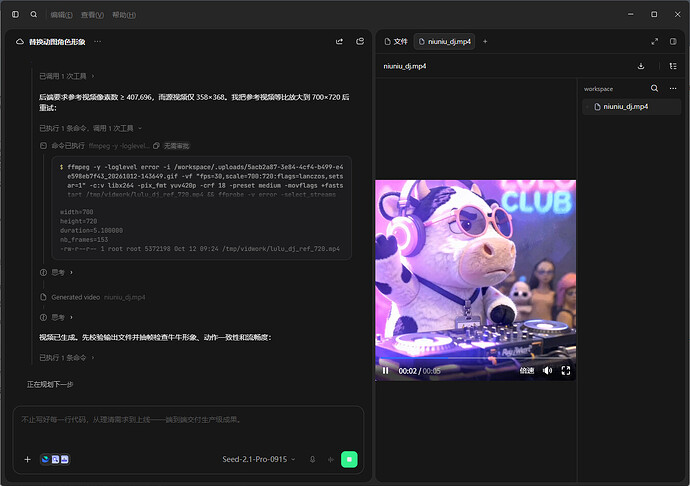Click the 无需审批 badge
Viewport: 690px width, 486px height.
click(176, 146)
